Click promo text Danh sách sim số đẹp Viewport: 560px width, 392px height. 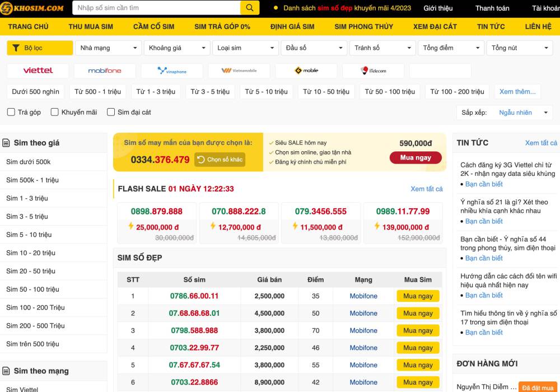click(347, 8)
